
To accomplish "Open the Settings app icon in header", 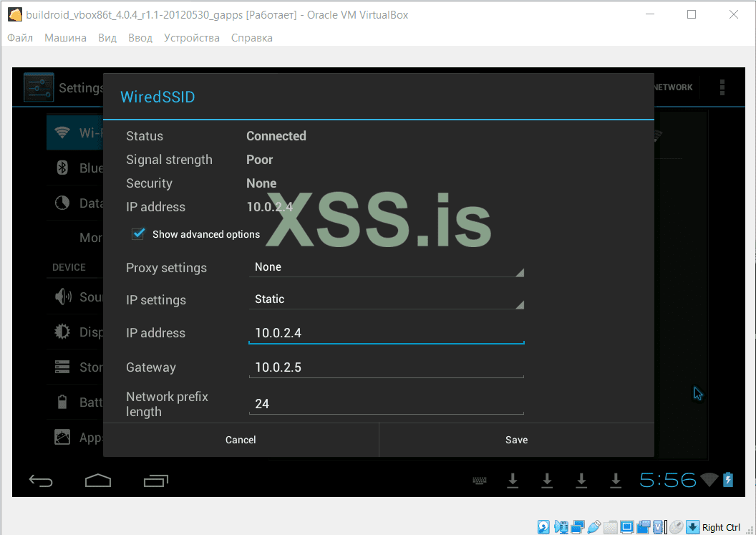I will (39, 87).
